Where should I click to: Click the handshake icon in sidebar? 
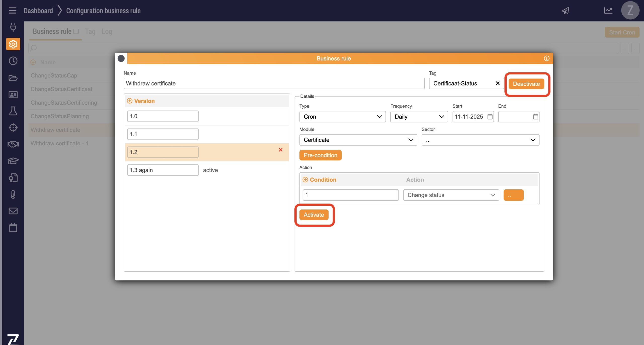click(13, 144)
